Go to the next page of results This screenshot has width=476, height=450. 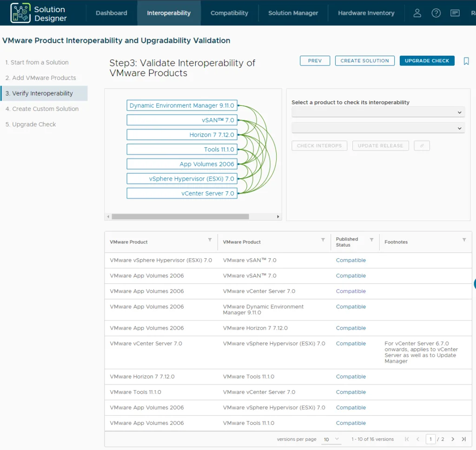[x=453, y=439]
